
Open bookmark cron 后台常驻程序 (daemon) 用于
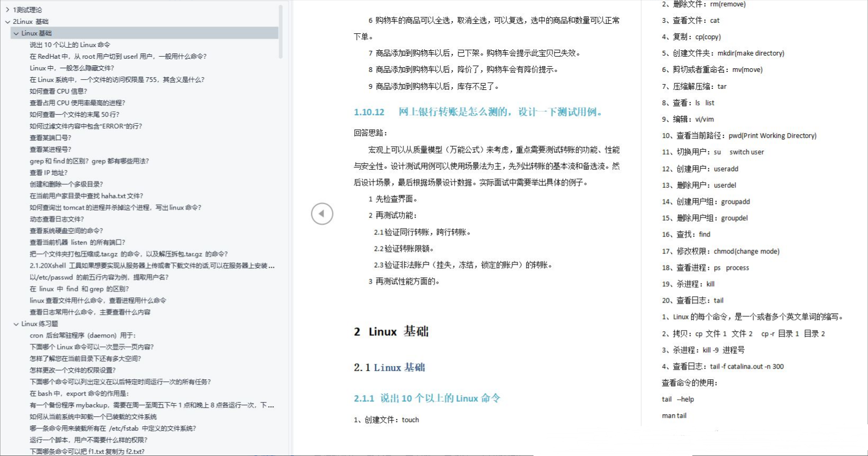click(82, 336)
